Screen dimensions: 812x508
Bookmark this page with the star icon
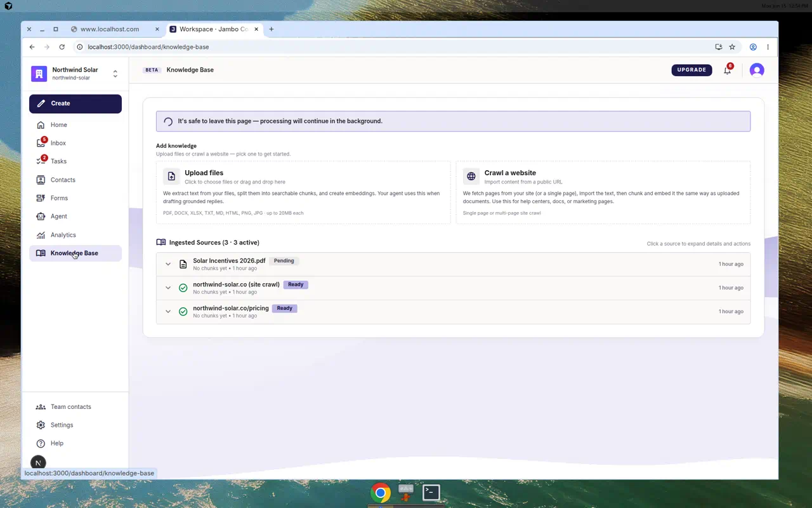(732, 47)
